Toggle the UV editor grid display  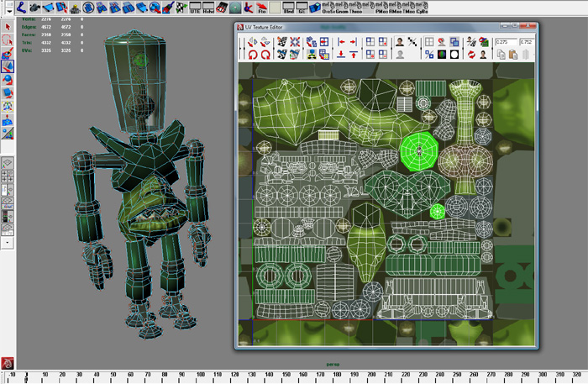click(429, 42)
